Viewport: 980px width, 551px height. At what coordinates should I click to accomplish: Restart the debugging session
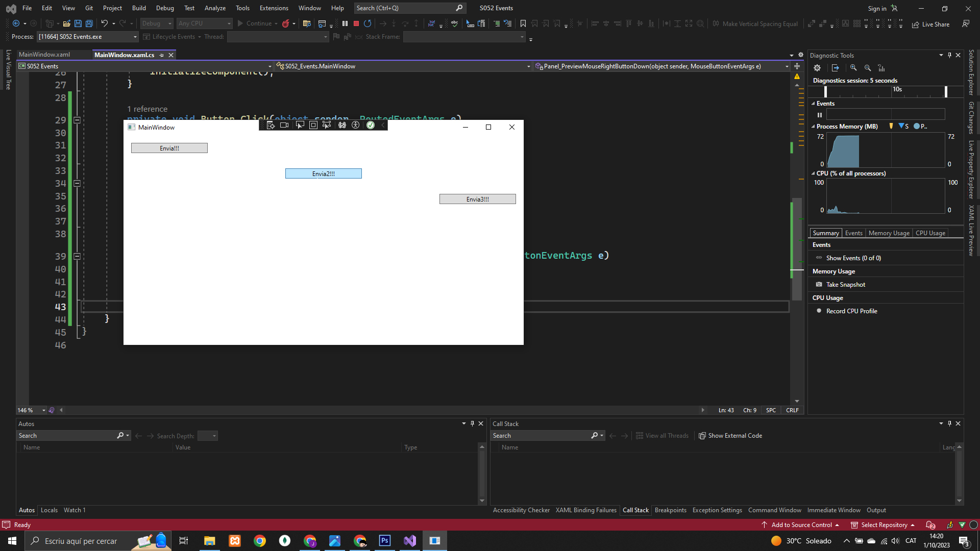367,23
